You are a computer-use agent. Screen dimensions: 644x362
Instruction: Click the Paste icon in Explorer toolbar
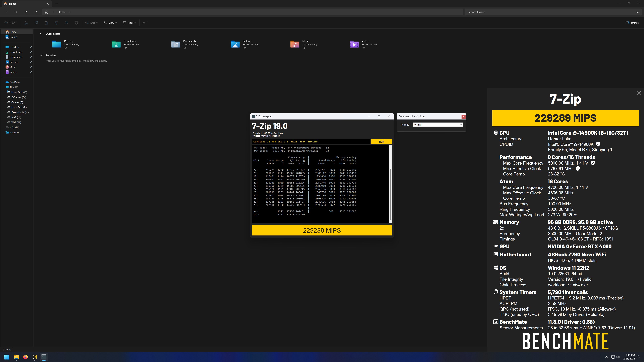pyautogui.click(x=46, y=23)
